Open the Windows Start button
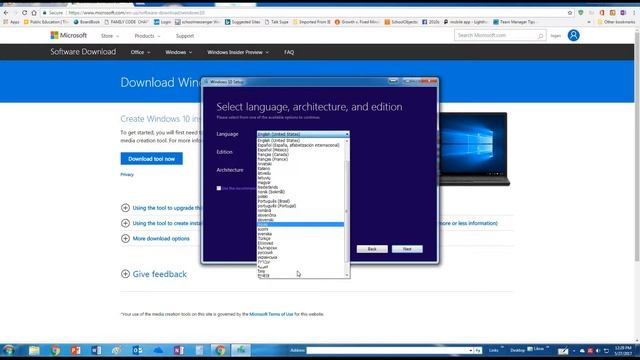Image resolution: width=640 pixels, height=360 pixels. coord(9,350)
